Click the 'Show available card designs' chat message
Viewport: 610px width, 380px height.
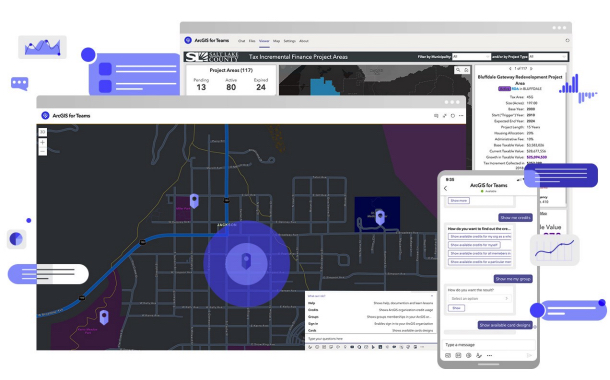505,325
